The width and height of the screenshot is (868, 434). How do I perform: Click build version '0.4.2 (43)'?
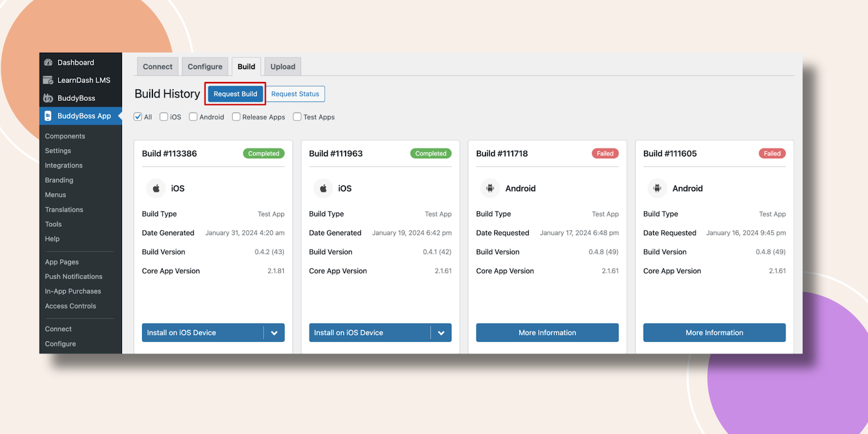(x=270, y=252)
